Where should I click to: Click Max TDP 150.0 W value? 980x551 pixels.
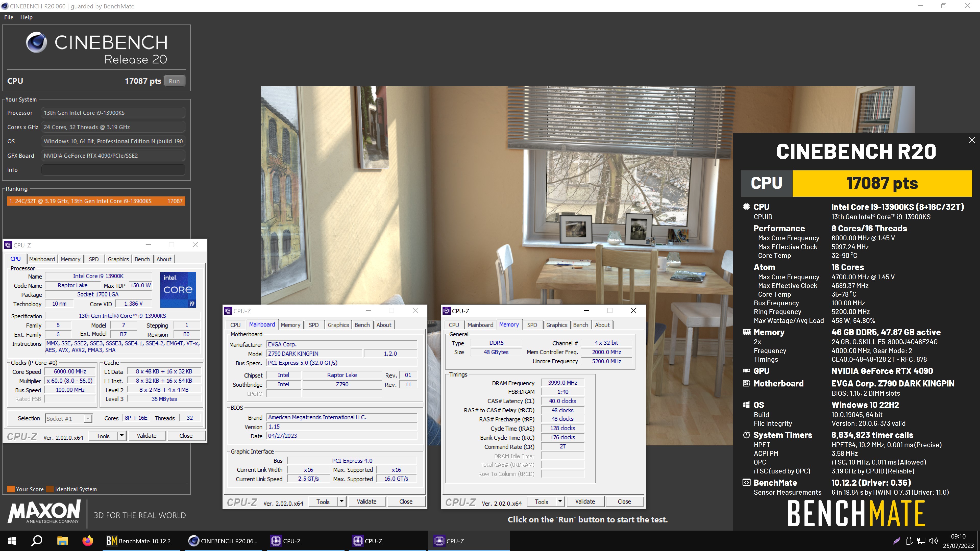coord(140,285)
